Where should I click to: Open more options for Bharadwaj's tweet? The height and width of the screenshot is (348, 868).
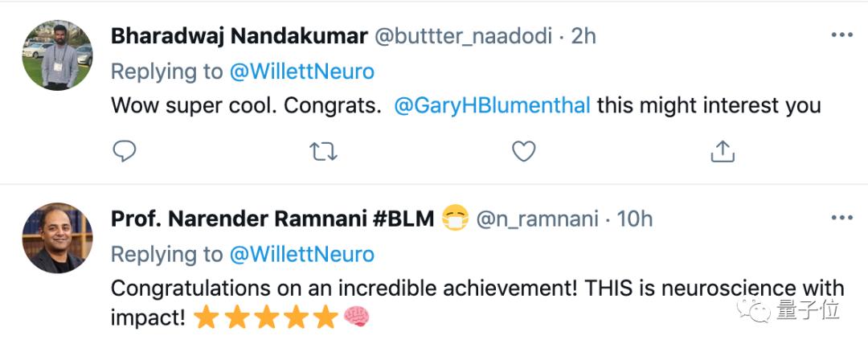tap(841, 35)
